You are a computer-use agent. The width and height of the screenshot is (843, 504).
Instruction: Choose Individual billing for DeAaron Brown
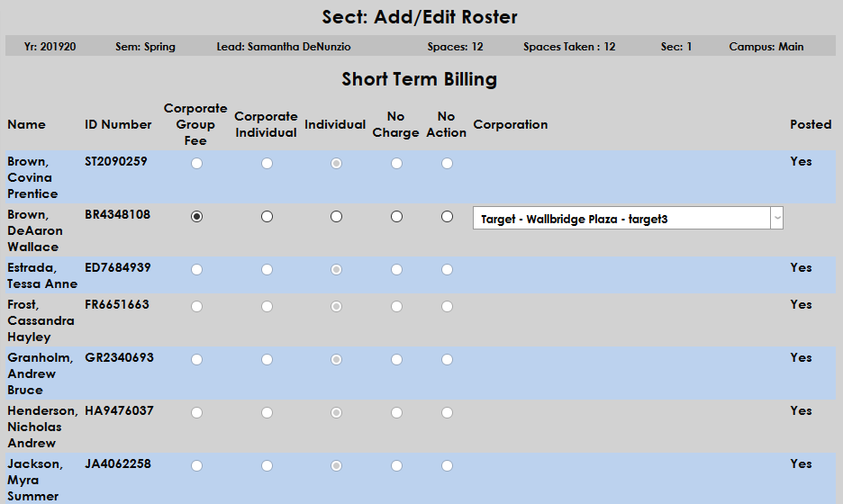tap(336, 217)
